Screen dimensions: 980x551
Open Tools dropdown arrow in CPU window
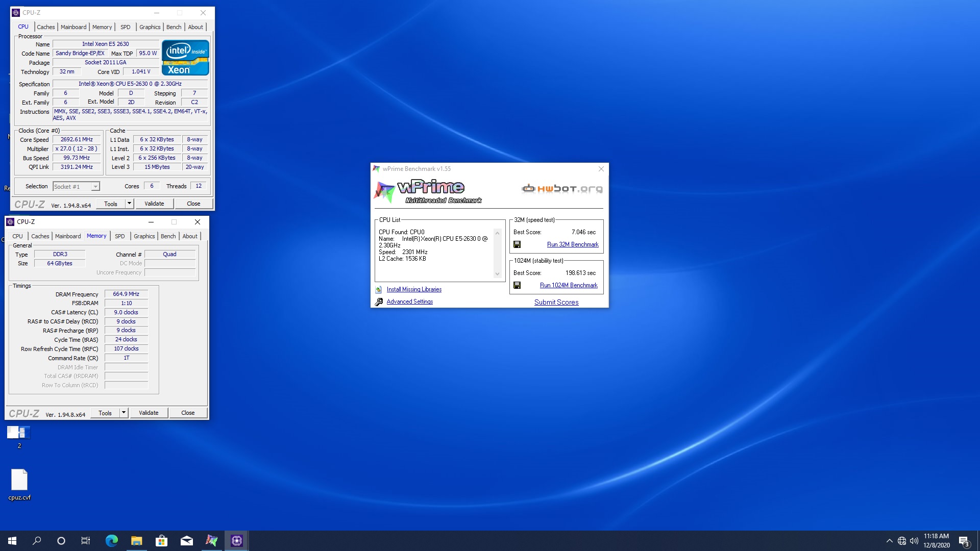(x=129, y=204)
